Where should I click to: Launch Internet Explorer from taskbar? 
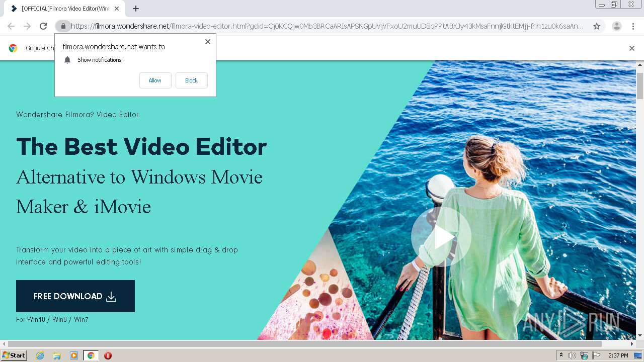click(x=40, y=355)
